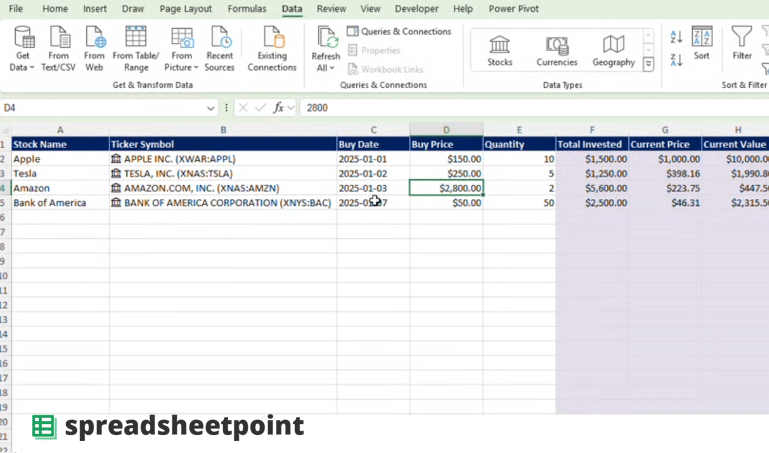Switch to the Review tab

pyautogui.click(x=331, y=9)
